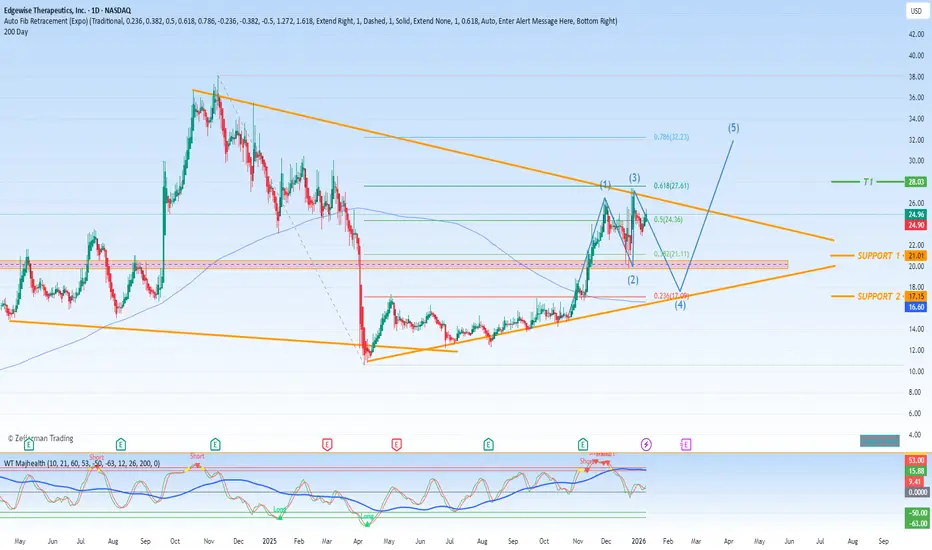
Task: Click the green earnings icon above May 2024
Action: [29, 444]
